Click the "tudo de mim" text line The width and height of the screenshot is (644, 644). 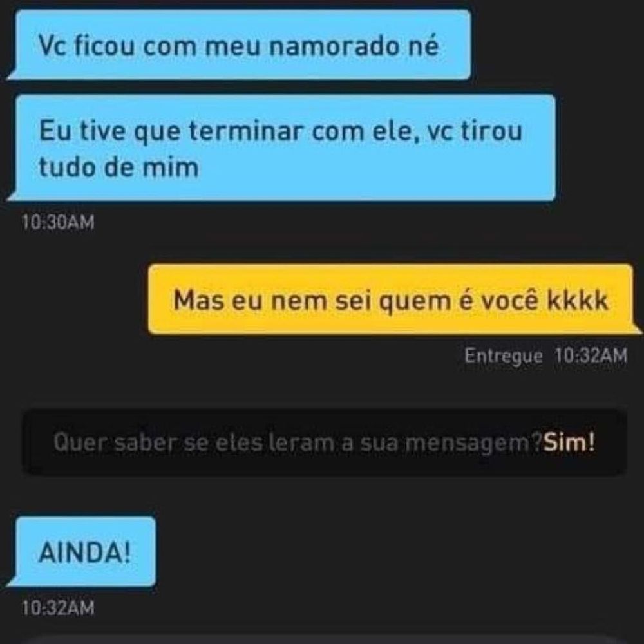(x=119, y=167)
